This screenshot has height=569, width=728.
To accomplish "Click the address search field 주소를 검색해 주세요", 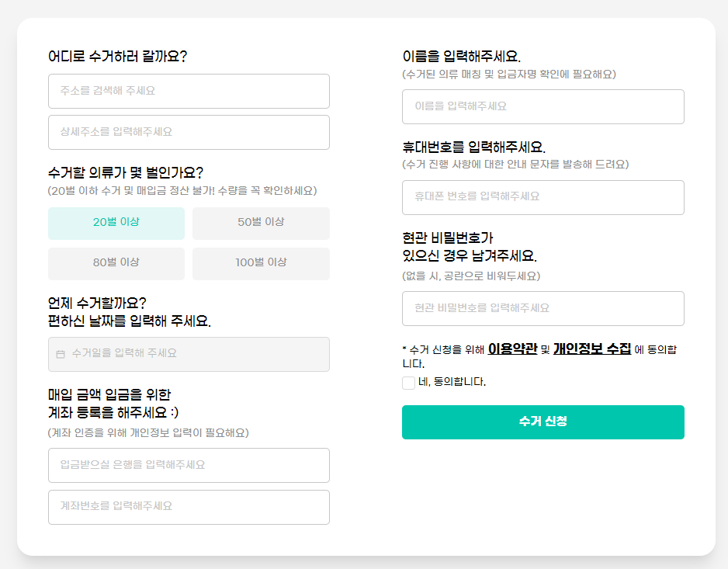I will coord(189,91).
